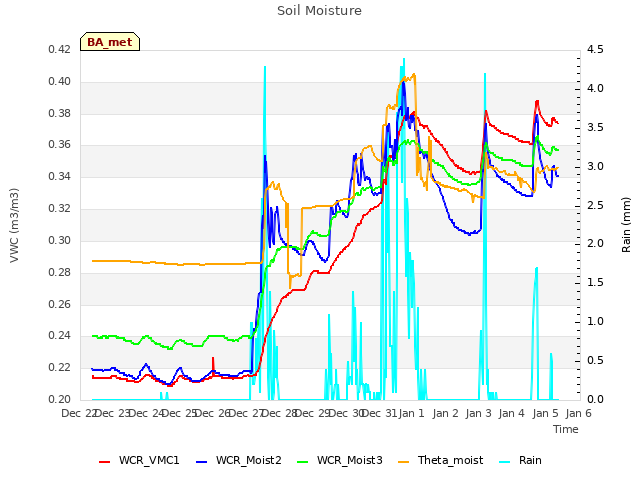Click the blue WCR_Moist2 legend swatch
The height and width of the screenshot is (480, 640).
click(x=202, y=462)
